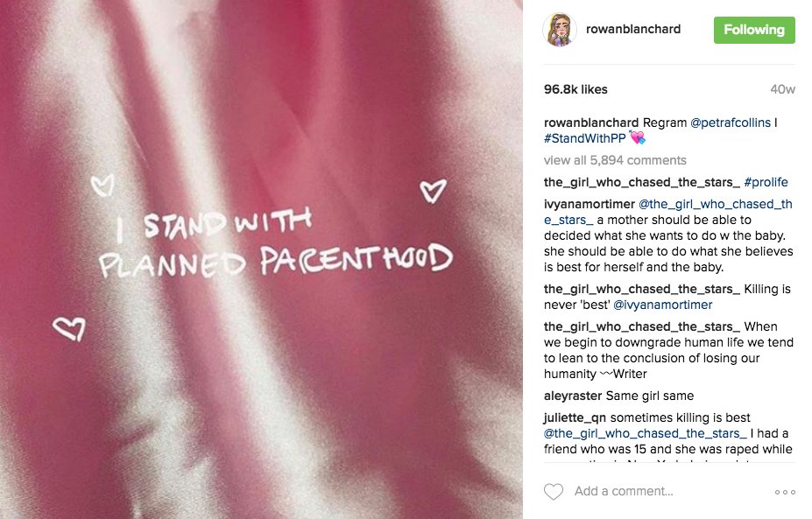The height and width of the screenshot is (519, 812).
Task: Click the heart like icon beside comment box
Action: click(x=553, y=491)
